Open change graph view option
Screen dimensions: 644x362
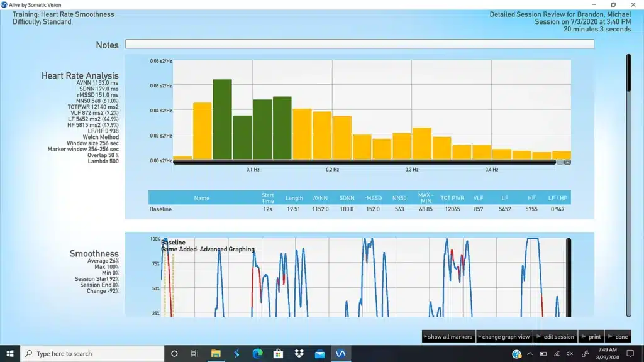click(504, 337)
